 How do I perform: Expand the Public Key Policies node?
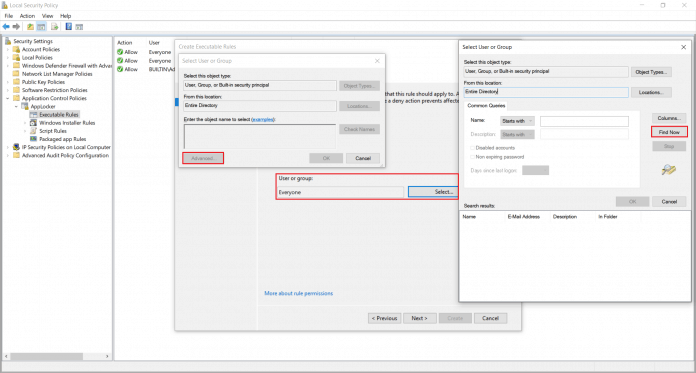click(8, 82)
